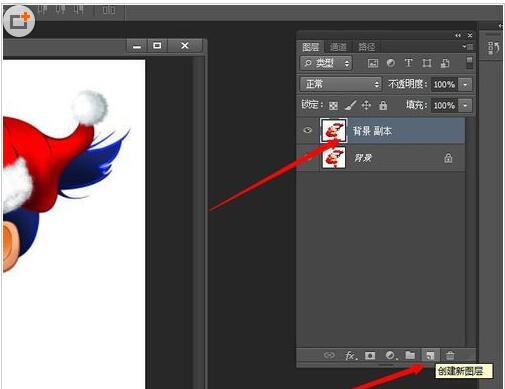Click the 填充 100% value field
Screen dimensions: 505x389
(445, 106)
